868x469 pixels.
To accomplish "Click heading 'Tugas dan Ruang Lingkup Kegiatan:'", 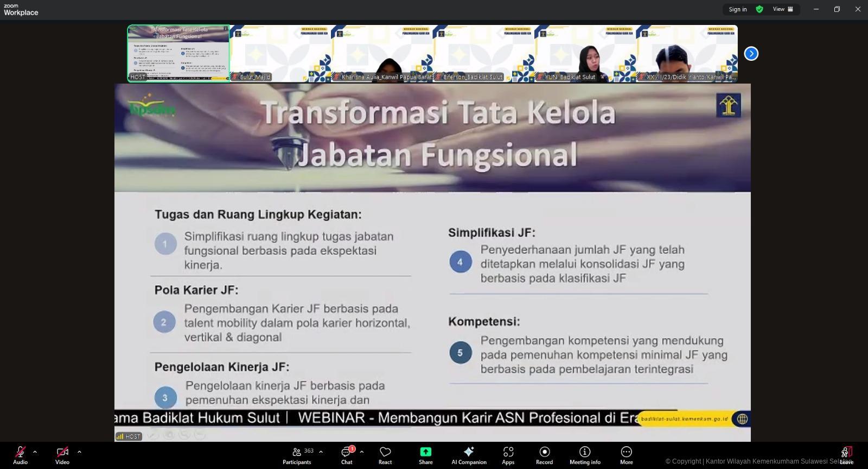I will click(258, 214).
